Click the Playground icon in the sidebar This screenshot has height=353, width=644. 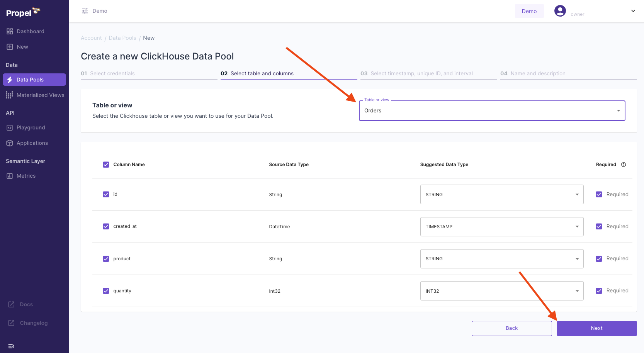tap(10, 127)
